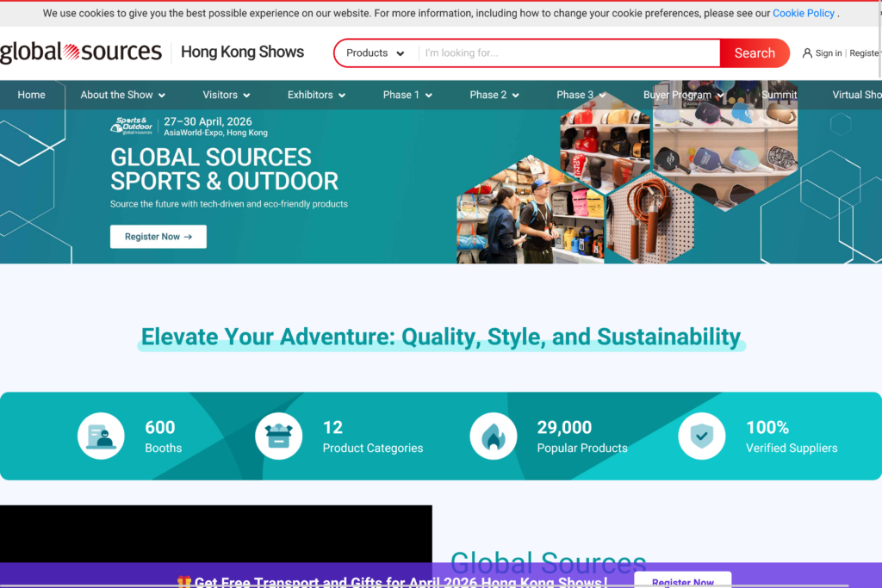Open the Cookie Policy link
Viewport: 882px width, 588px height.
pyautogui.click(x=803, y=13)
